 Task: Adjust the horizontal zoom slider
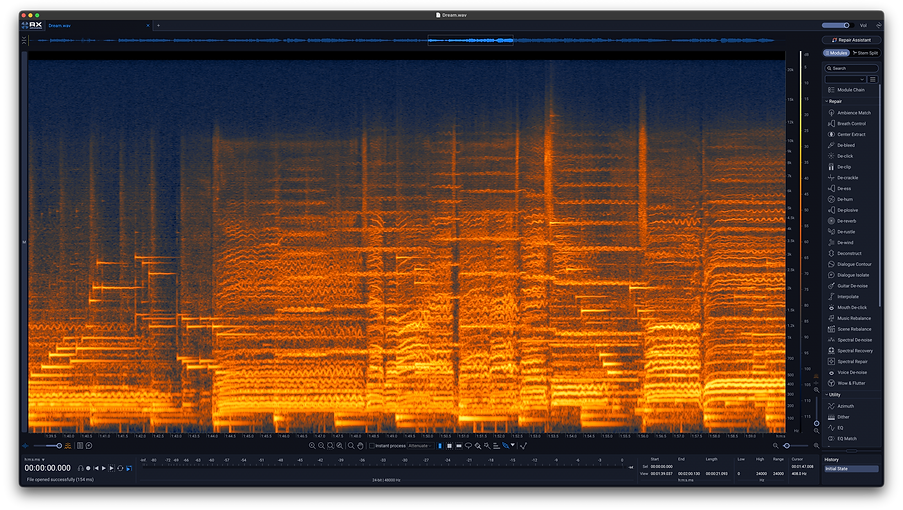click(787, 446)
